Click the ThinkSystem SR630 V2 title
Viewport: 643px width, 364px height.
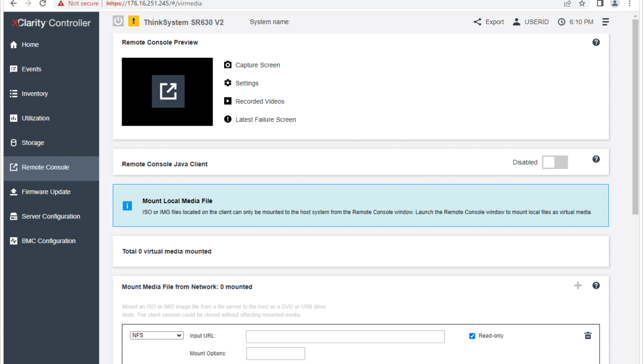pos(184,22)
